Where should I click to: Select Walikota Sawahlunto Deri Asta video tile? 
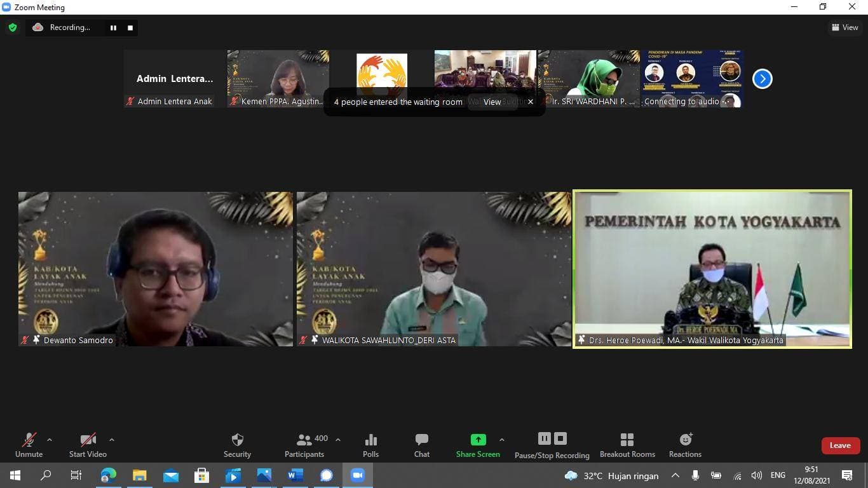(x=434, y=269)
